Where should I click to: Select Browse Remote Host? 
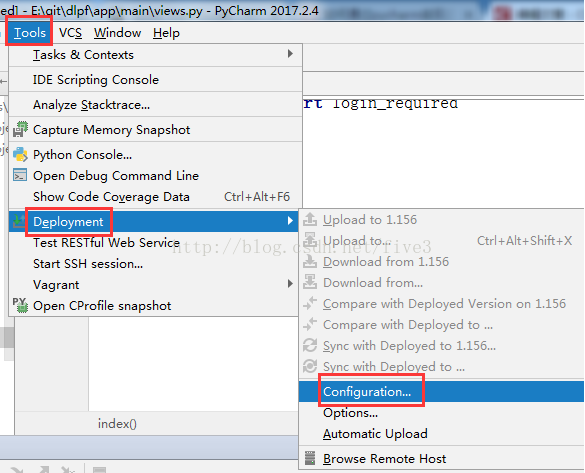coord(441,458)
